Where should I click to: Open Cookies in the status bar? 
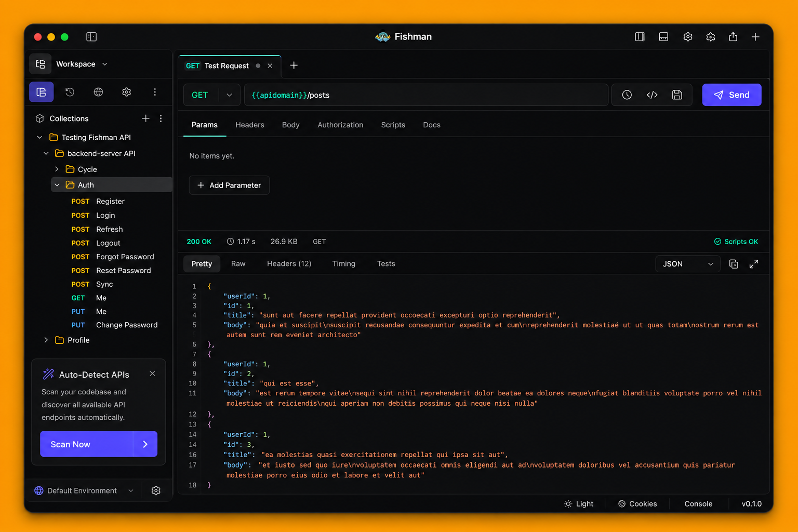637,504
